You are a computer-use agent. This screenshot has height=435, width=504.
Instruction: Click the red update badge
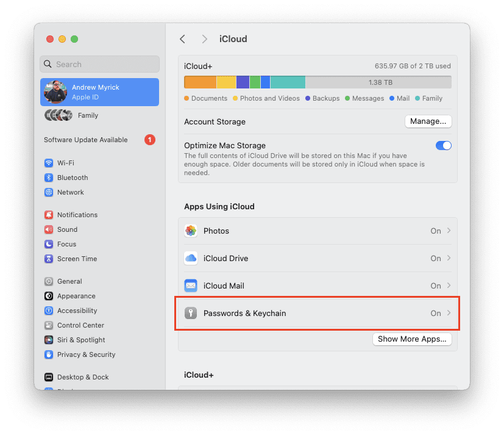tap(150, 140)
